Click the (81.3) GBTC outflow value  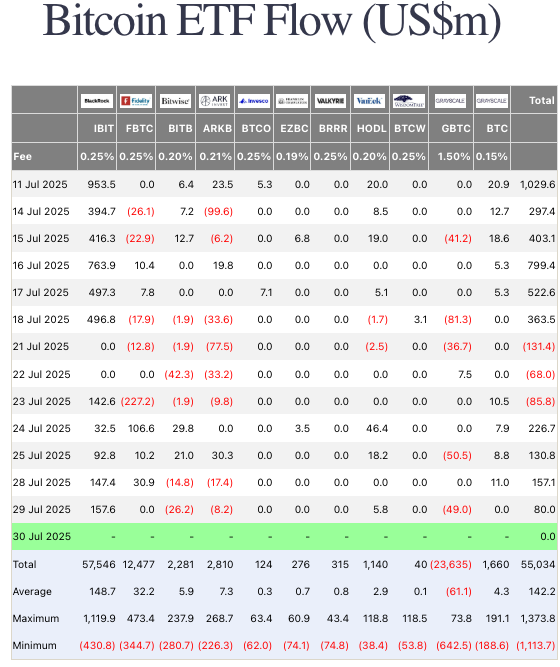458,319
